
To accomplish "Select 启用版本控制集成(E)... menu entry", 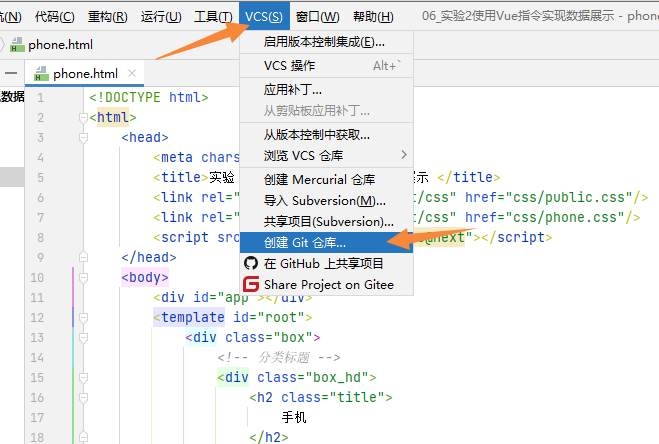I will 327,42.
